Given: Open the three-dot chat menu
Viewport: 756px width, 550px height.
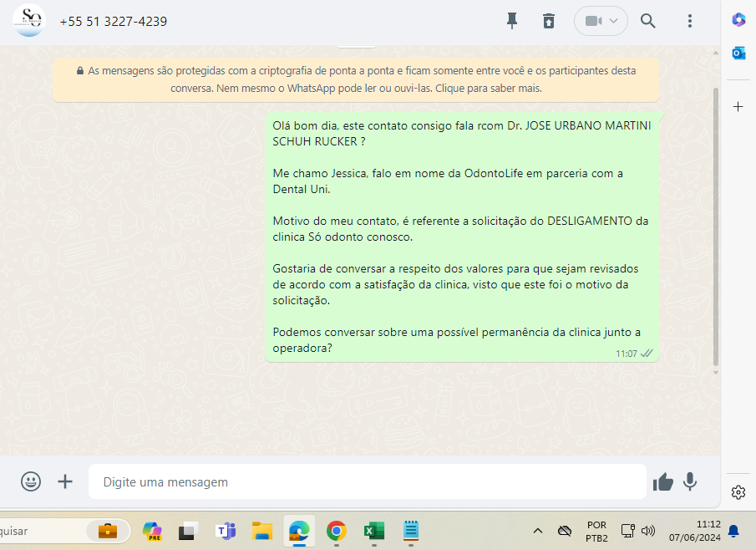Looking at the screenshot, I should point(690,21).
